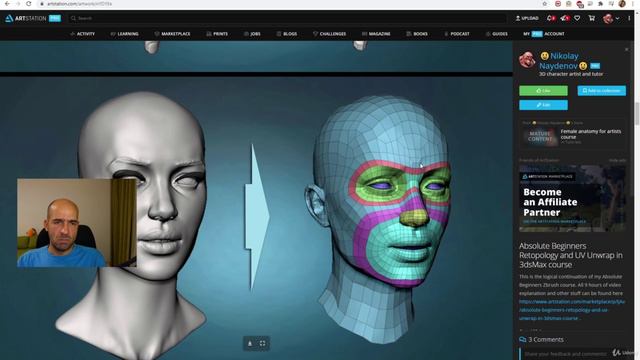Open the Activity menu

(x=83, y=34)
